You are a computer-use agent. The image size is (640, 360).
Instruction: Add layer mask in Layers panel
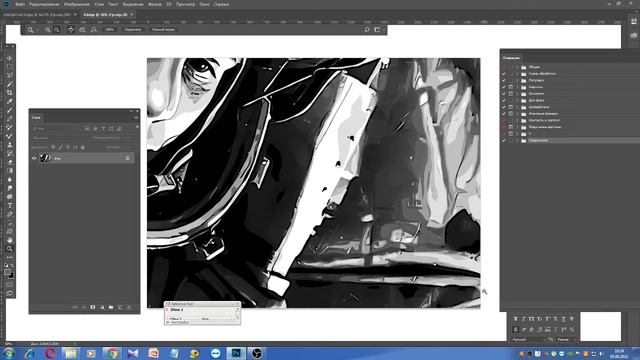[93, 307]
